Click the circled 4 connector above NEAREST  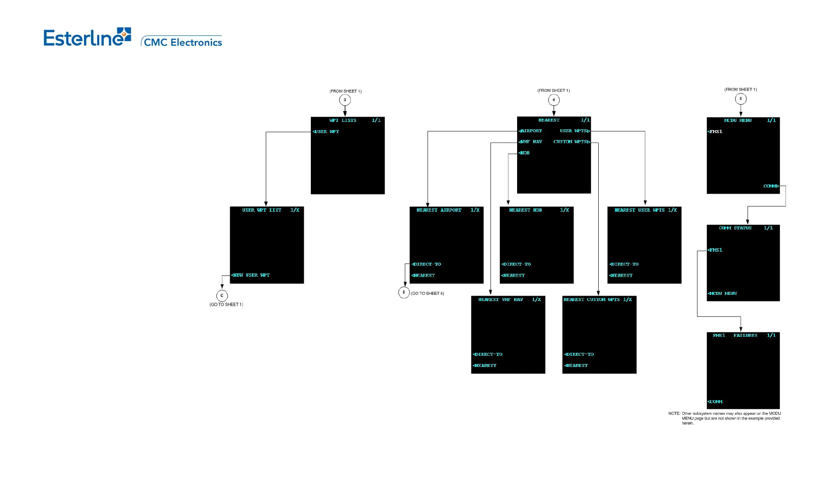pyautogui.click(x=553, y=100)
